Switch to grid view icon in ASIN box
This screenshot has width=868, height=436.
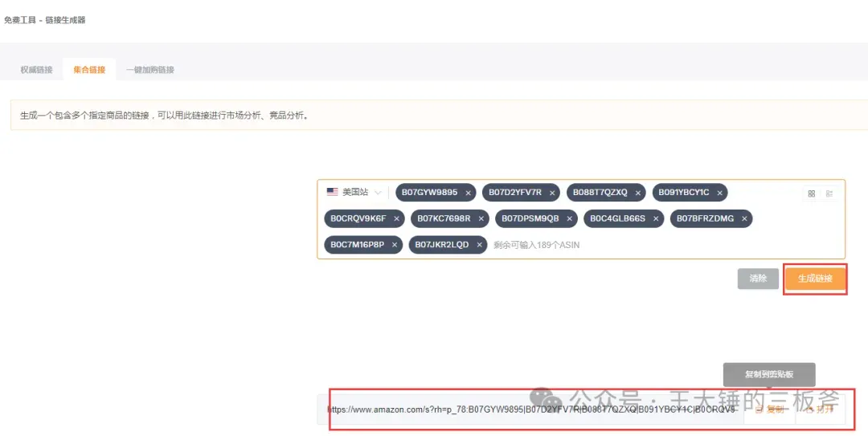click(x=812, y=194)
